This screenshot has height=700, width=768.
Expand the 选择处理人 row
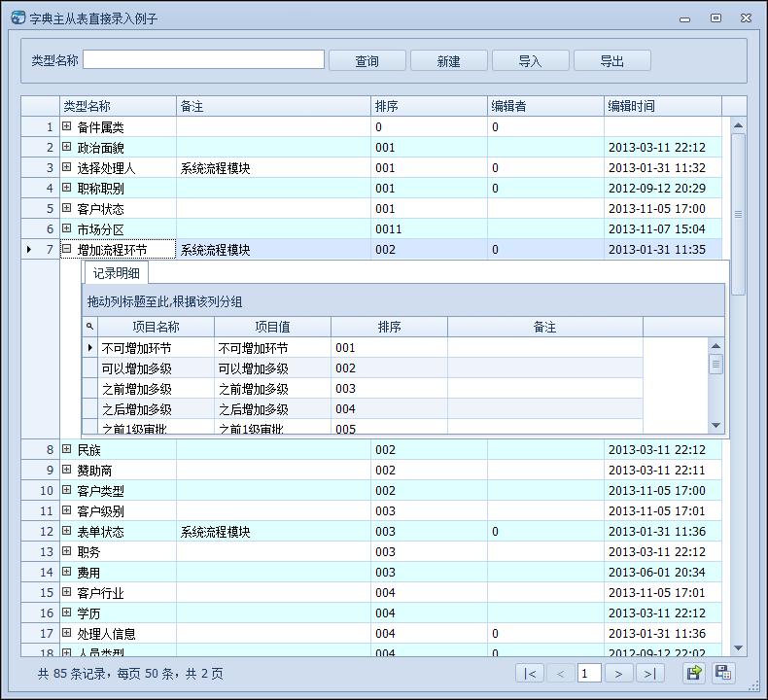[x=67, y=167]
